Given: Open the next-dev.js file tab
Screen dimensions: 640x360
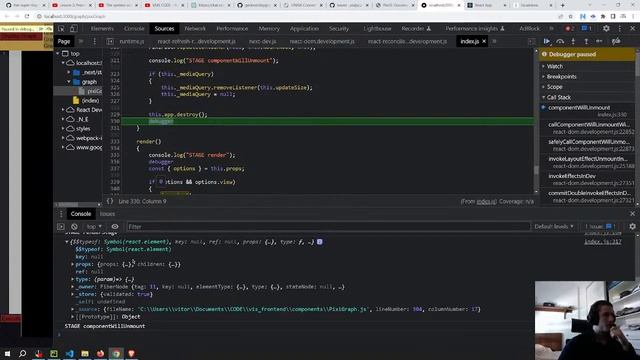Looking at the screenshot, I should tap(262, 41).
